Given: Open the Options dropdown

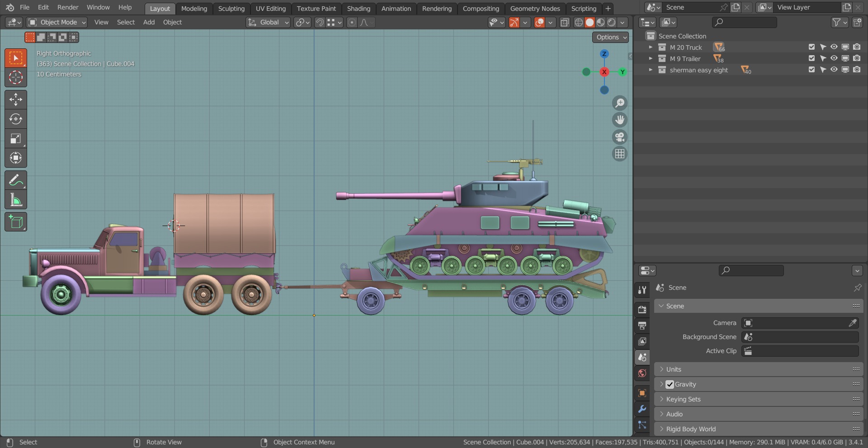Looking at the screenshot, I should coord(611,37).
